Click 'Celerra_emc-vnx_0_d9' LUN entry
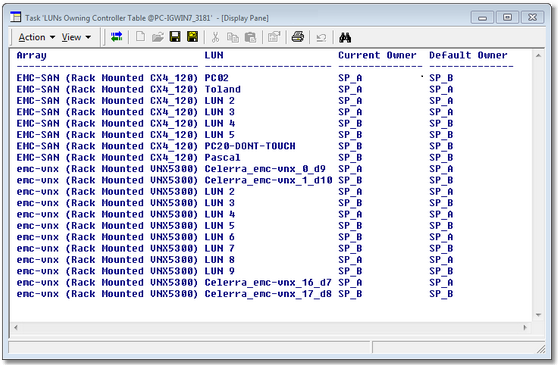 (265, 169)
